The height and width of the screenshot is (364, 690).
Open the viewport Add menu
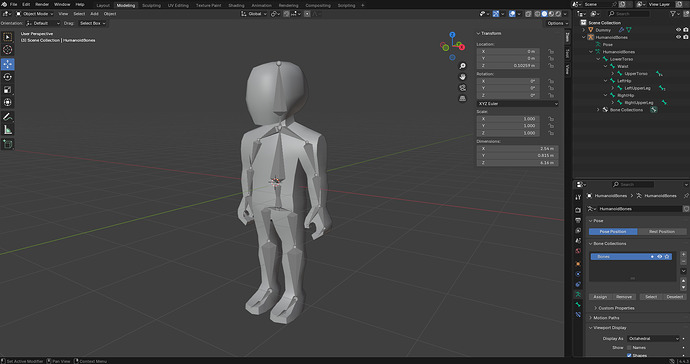94,14
